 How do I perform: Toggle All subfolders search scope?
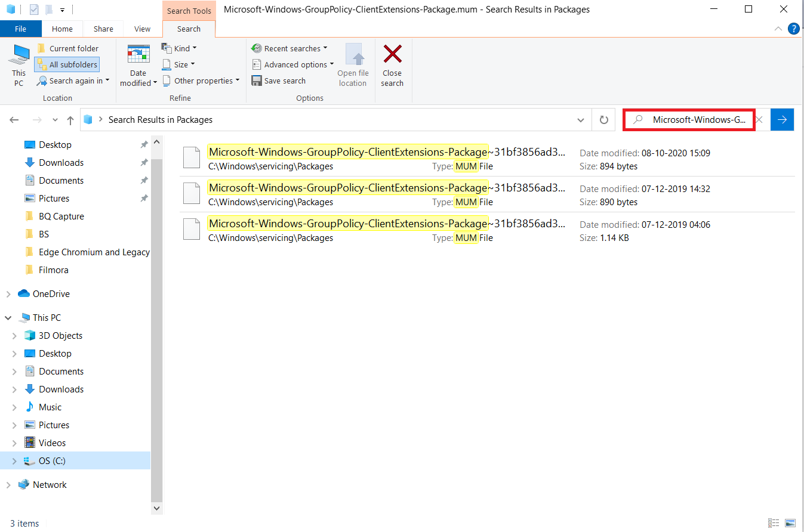point(67,64)
